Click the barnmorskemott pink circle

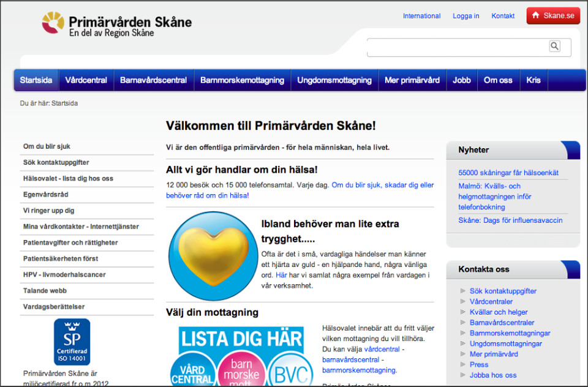click(241, 369)
